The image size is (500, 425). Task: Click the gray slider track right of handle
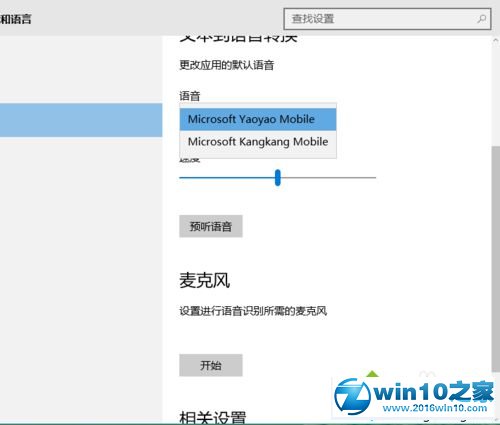328,178
